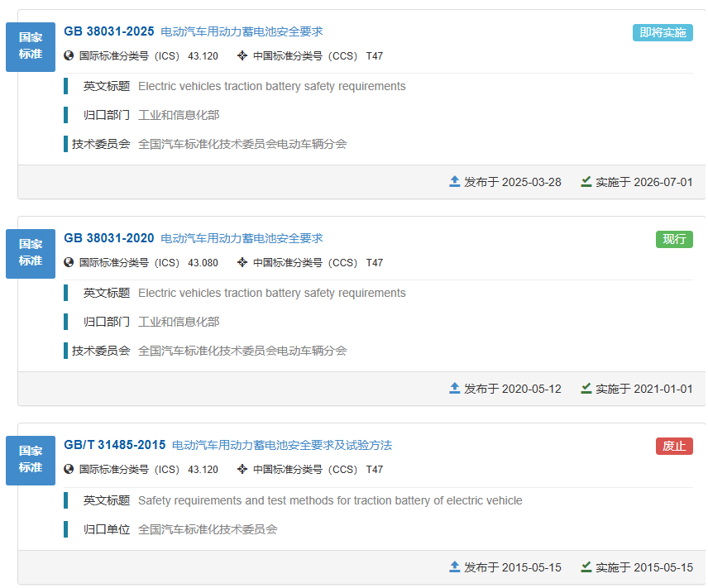Select the 现行 status badge
Image resolution: width=708 pixels, height=588 pixels.
point(674,239)
